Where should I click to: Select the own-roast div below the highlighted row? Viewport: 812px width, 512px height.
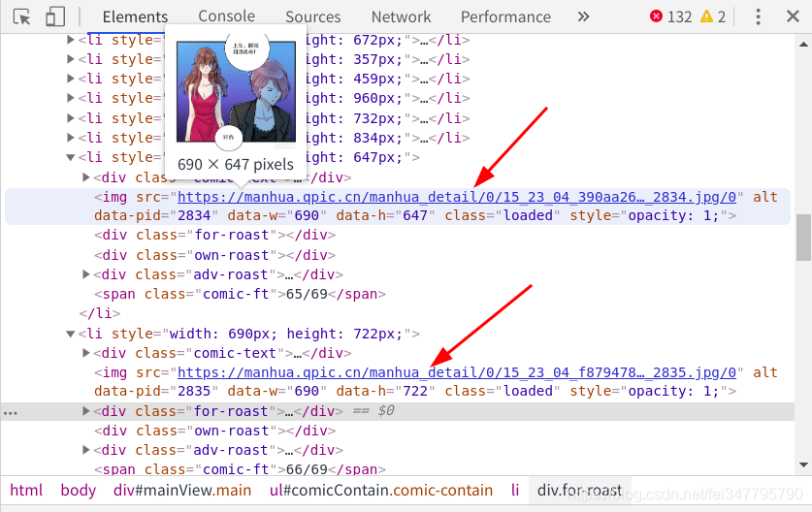pos(215,431)
